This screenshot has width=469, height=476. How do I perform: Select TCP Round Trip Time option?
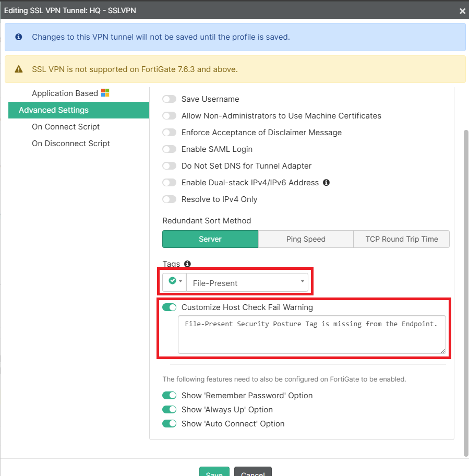[401, 239]
